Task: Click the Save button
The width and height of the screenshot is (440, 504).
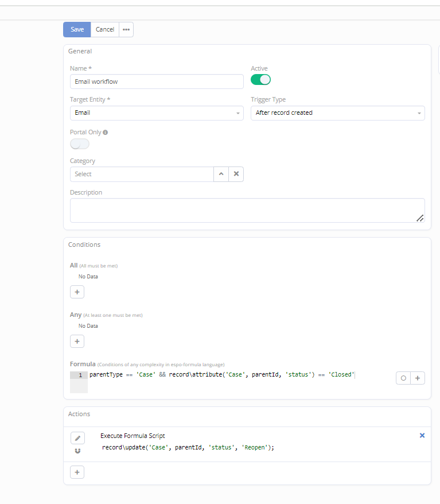Action: (77, 30)
